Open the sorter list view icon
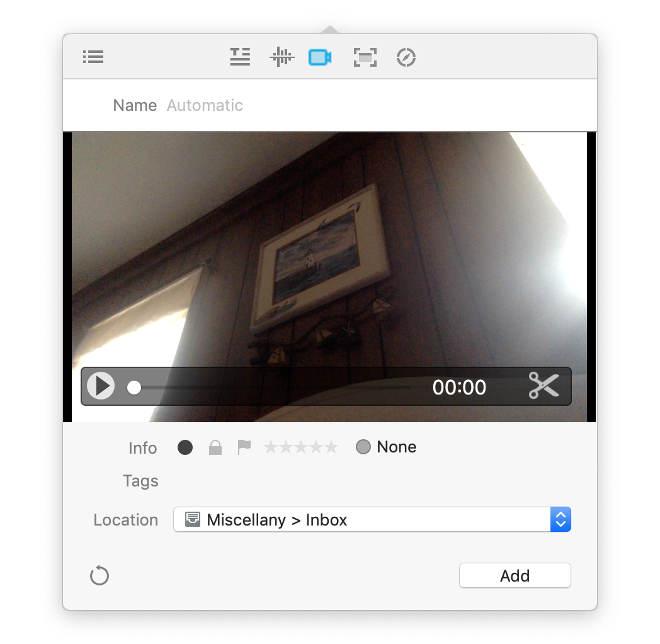The width and height of the screenshot is (660, 644). tap(93, 57)
